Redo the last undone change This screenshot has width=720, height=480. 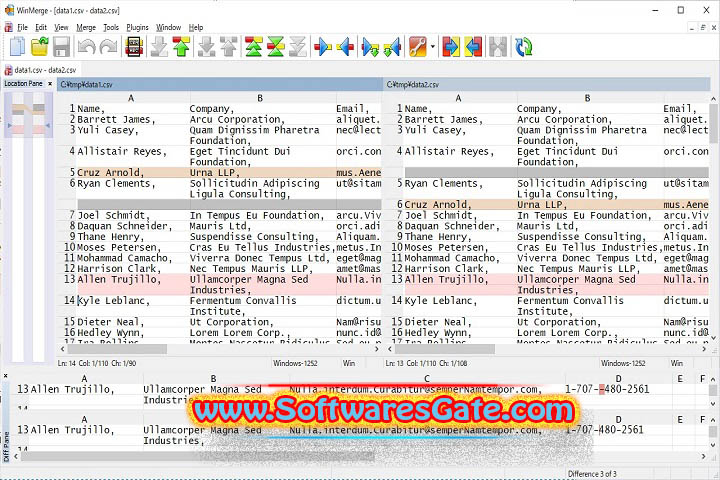pyautogui.click(x=108, y=47)
